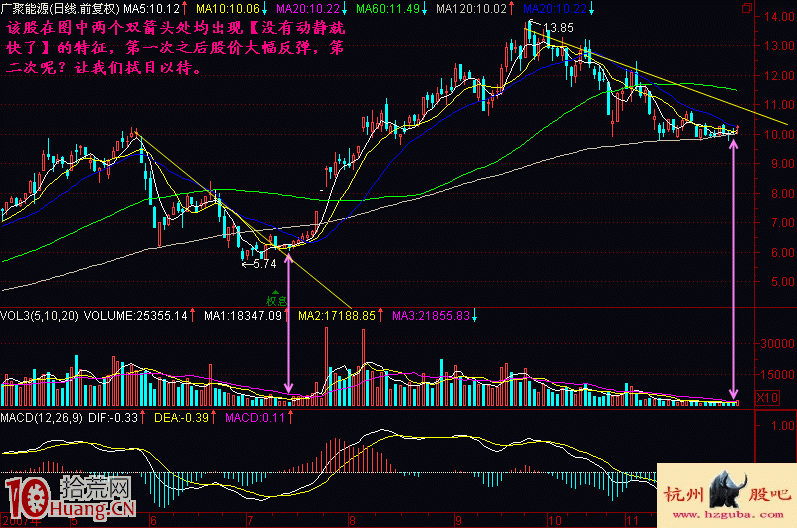The image size is (797, 528).
Task: Click the 11.00 price axis label
Action: (x=779, y=105)
